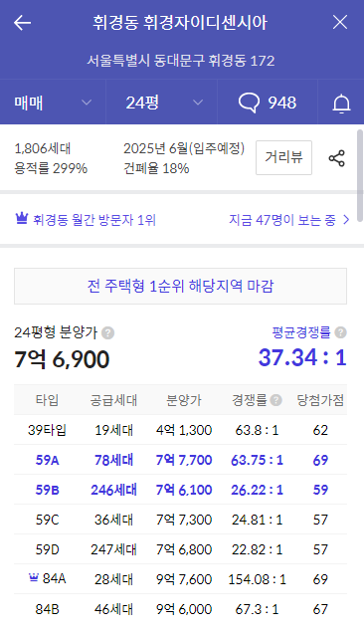Click the chevron after 47명이 보는 중
Viewport: 364px width, 633px height.
pos(346,220)
